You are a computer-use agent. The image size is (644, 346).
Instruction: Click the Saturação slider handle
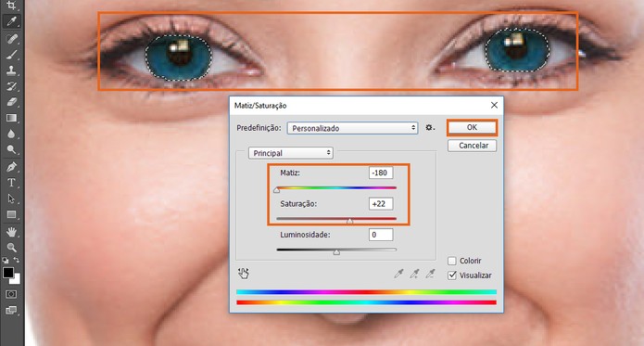coord(349,221)
